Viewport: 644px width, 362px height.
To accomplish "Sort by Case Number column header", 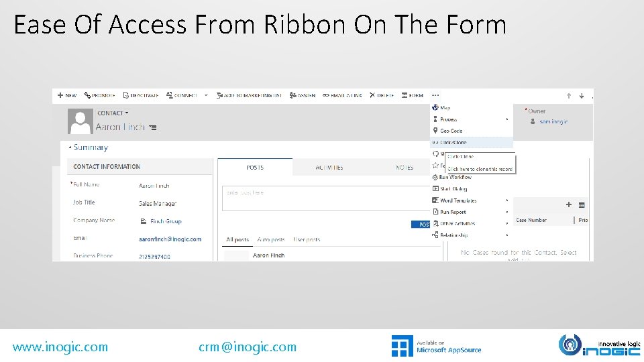I will coord(531,220).
